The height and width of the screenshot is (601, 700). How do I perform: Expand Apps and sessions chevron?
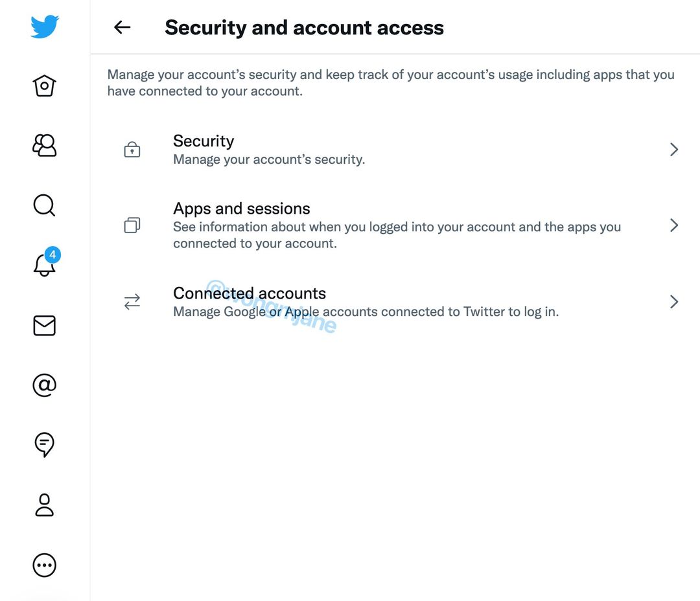pos(673,225)
